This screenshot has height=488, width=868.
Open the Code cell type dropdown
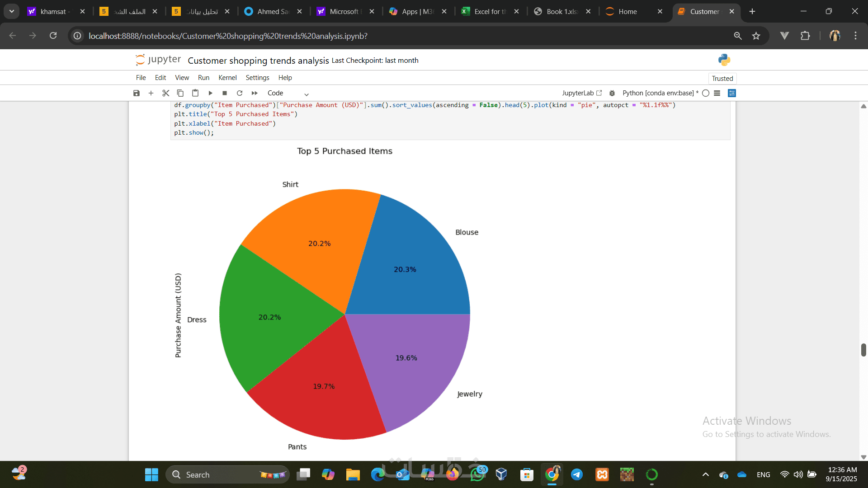coord(288,93)
